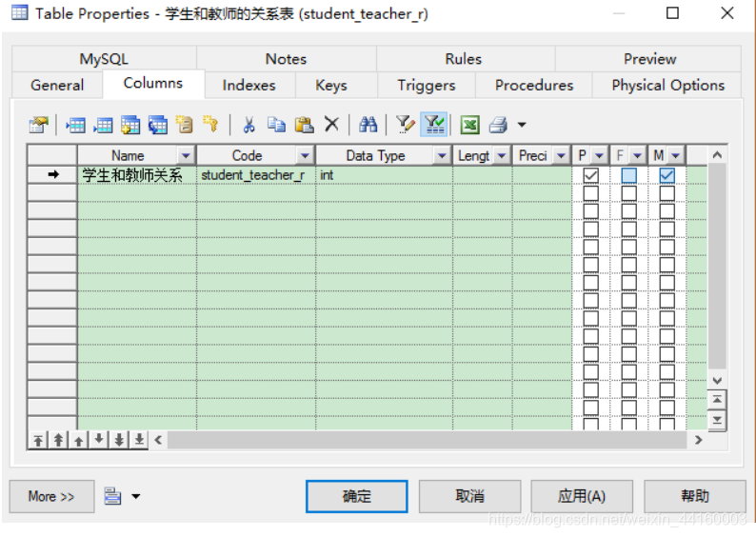Image resolution: width=756 pixels, height=537 pixels.
Task: Click the Copy icon in toolbar
Action: (x=276, y=125)
